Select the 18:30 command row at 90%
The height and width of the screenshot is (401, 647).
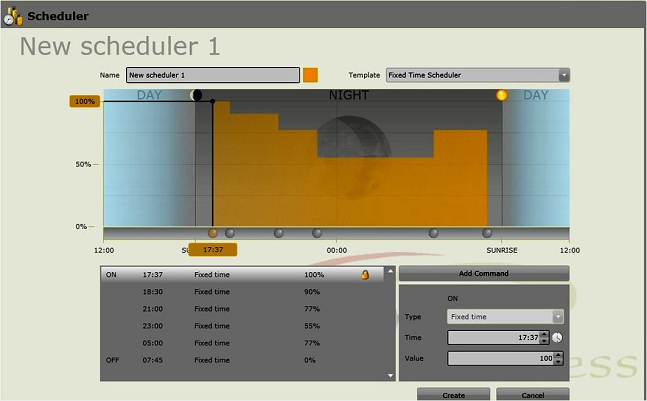(245, 291)
